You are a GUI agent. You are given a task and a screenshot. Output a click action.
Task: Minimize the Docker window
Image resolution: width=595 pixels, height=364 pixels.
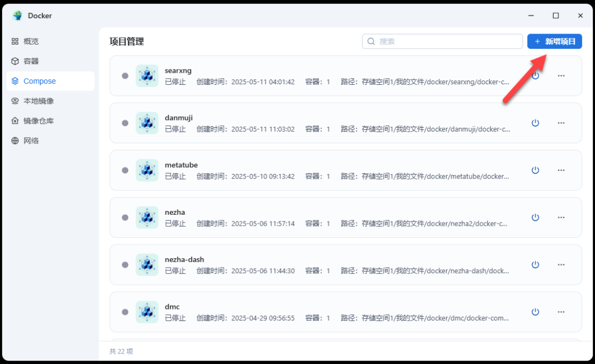(531, 15)
